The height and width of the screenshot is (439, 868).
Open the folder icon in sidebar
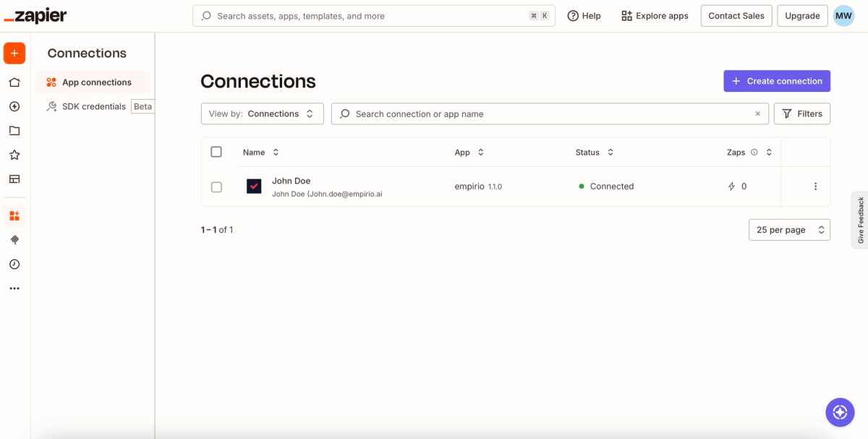point(14,131)
